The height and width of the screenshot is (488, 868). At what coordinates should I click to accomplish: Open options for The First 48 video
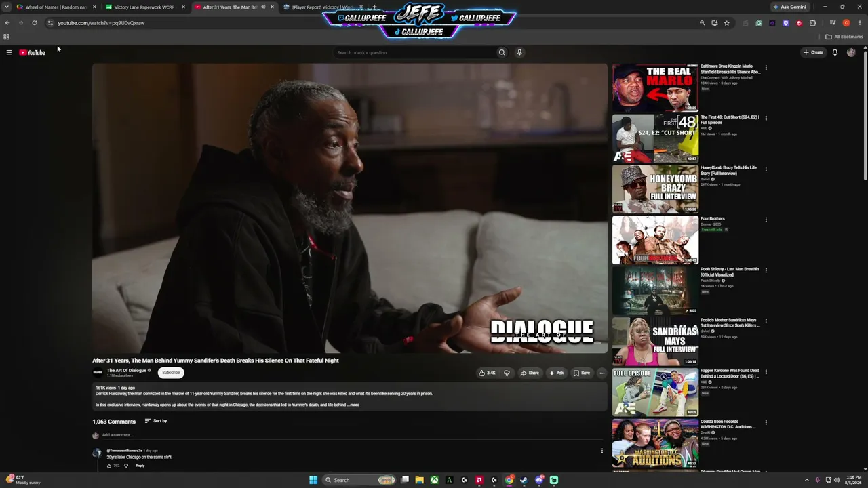coord(766,118)
